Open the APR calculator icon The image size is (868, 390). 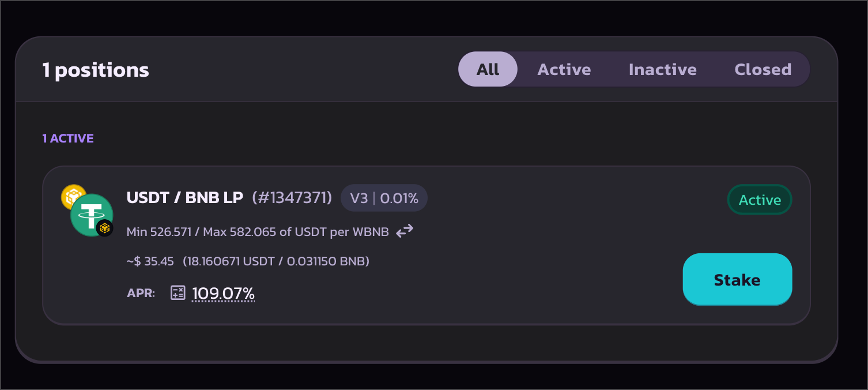pos(178,292)
